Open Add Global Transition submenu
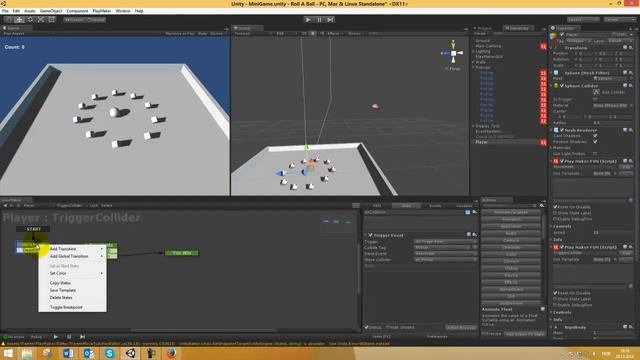 pos(73,256)
